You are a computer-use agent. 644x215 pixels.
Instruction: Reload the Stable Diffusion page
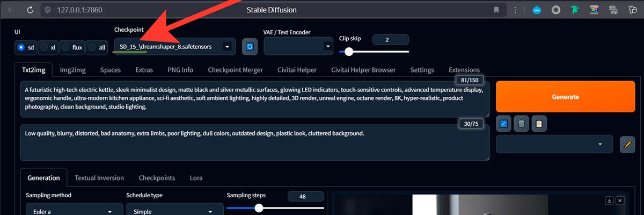pyautogui.click(x=29, y=10)
